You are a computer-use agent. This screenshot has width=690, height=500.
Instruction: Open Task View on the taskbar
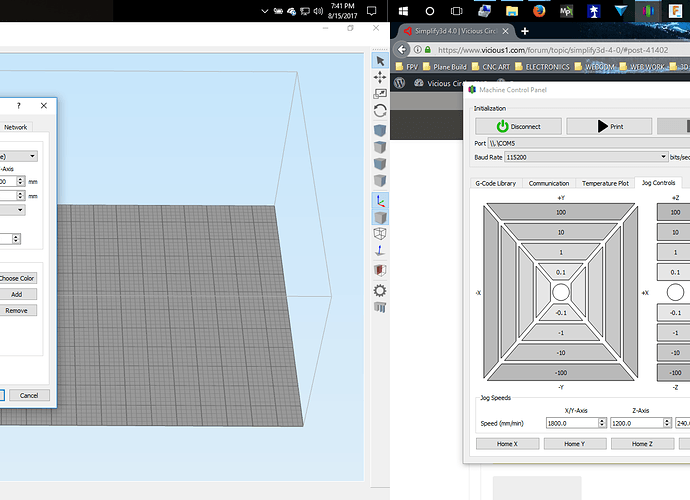[457, 11]
